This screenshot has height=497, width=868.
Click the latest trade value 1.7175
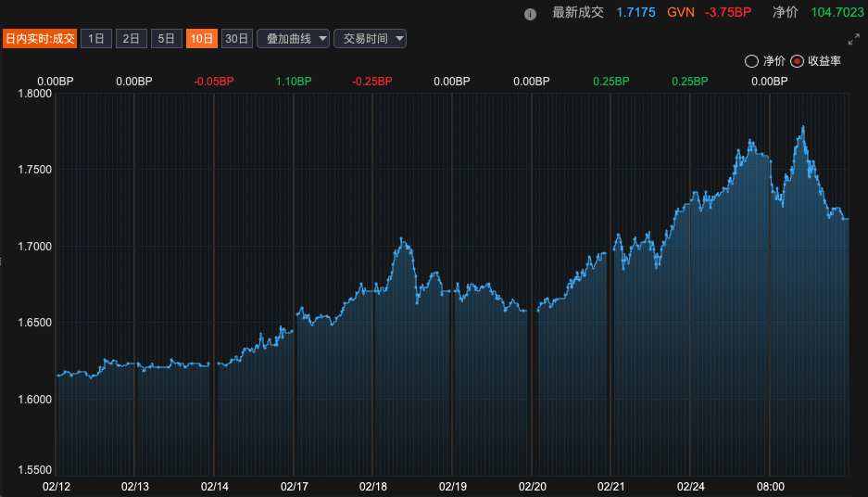tap(635, 13)
